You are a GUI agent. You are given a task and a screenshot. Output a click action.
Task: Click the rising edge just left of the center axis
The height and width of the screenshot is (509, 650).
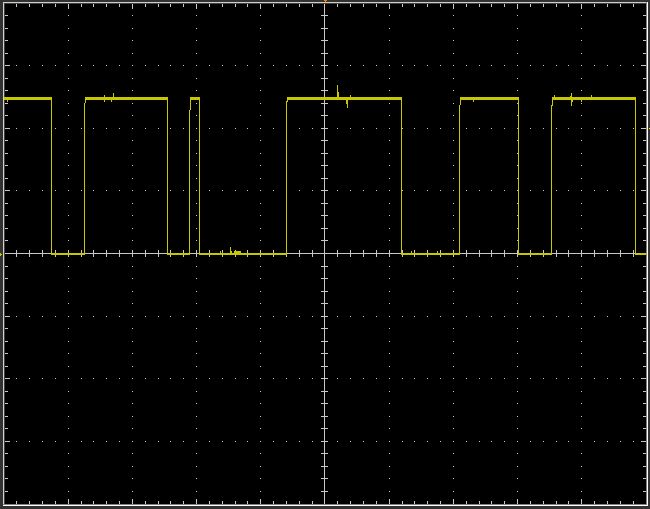pos(287,175)
